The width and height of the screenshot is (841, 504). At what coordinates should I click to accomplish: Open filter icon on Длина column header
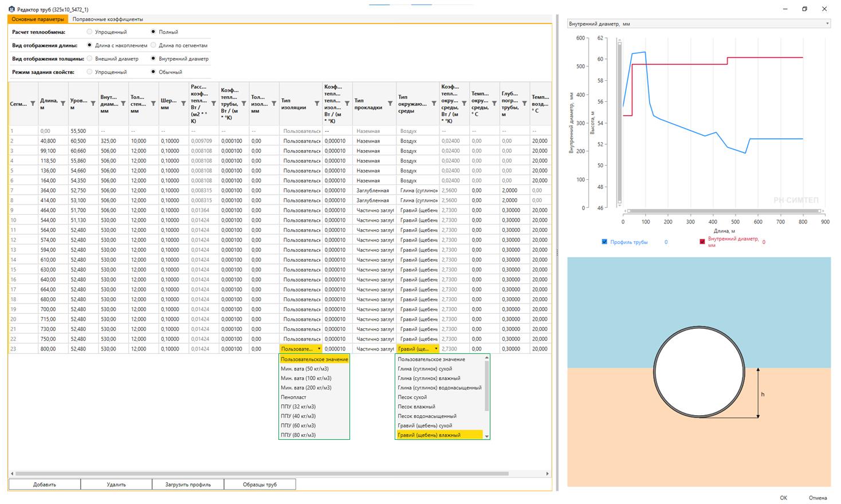coord(62,104)
